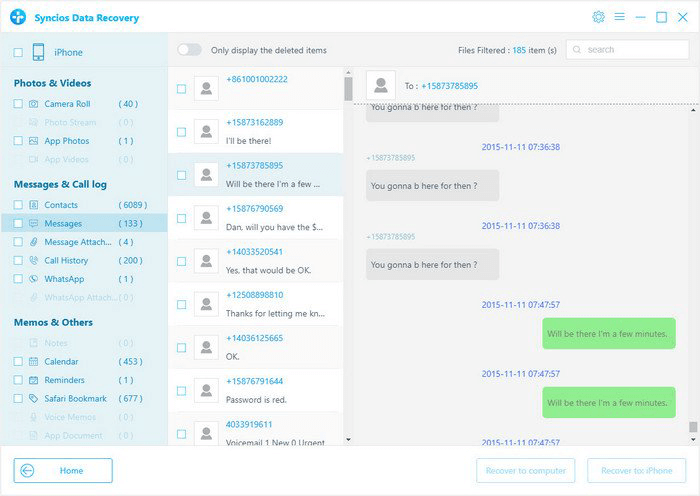This screenshot has width=700, height=496.
Task: Click the iPhone device icon
Action: 38,52
